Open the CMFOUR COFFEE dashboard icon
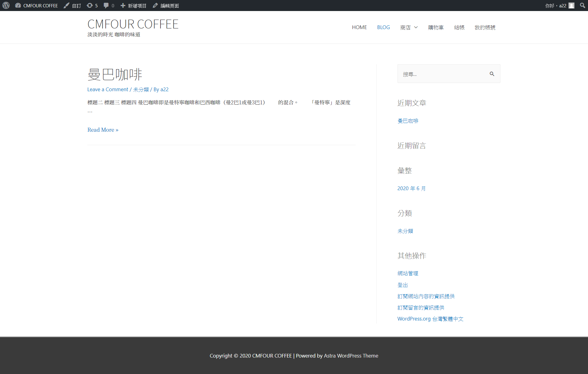The image size is (588, 374). (18, 6)
